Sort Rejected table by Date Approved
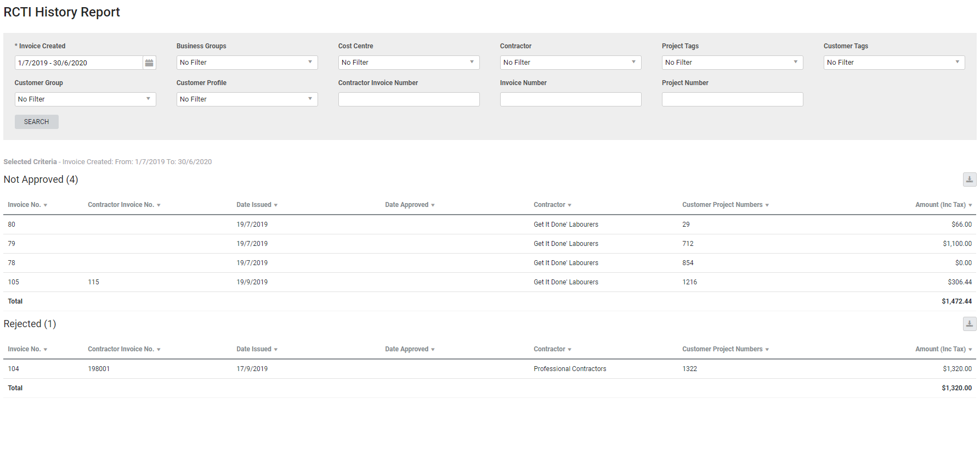This screenshot has height=460, width=980. [410, 349]
